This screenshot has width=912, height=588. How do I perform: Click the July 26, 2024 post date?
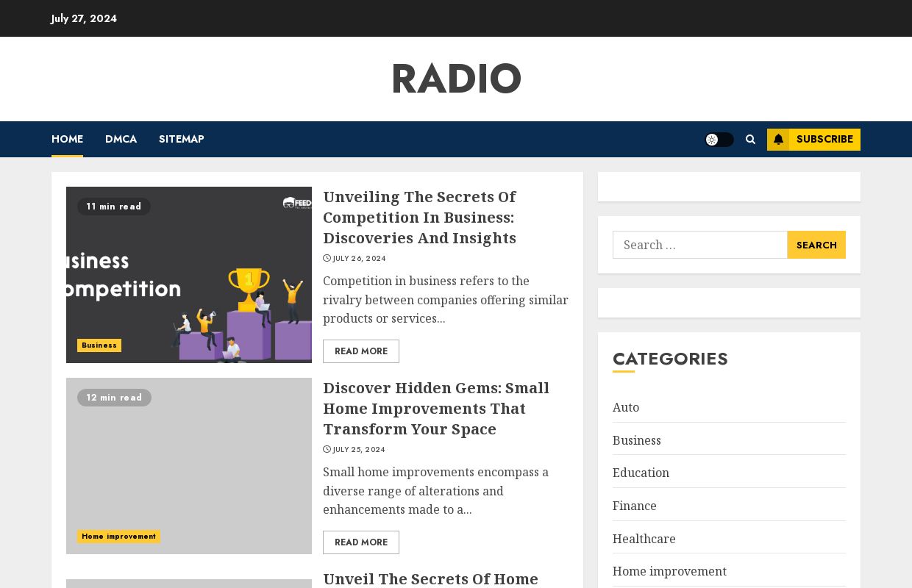tap(359, 259)
